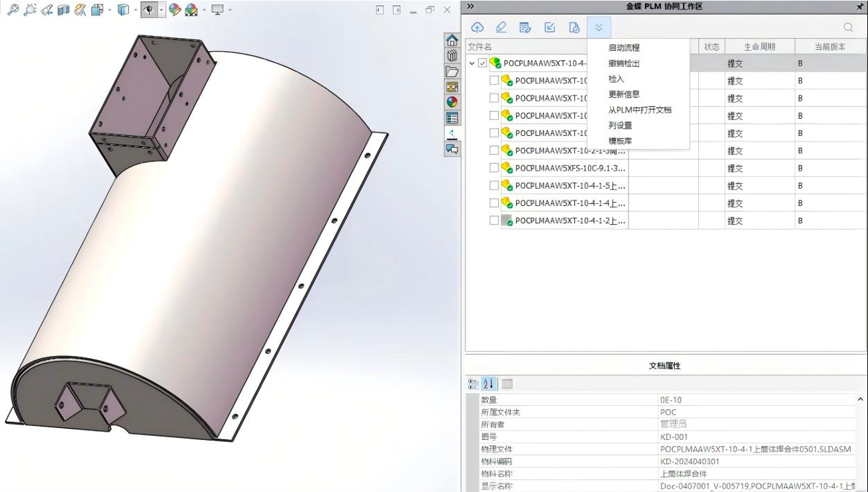Collapse the root assembly tree node
Screen dimensions: 868x492
[x=472, y=63]
